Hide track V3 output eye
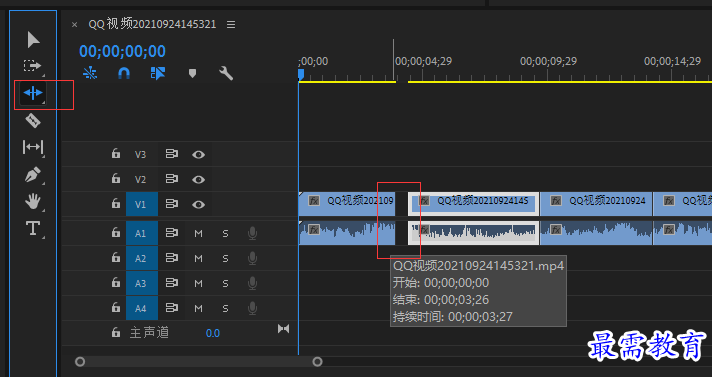 click(198, 154)
